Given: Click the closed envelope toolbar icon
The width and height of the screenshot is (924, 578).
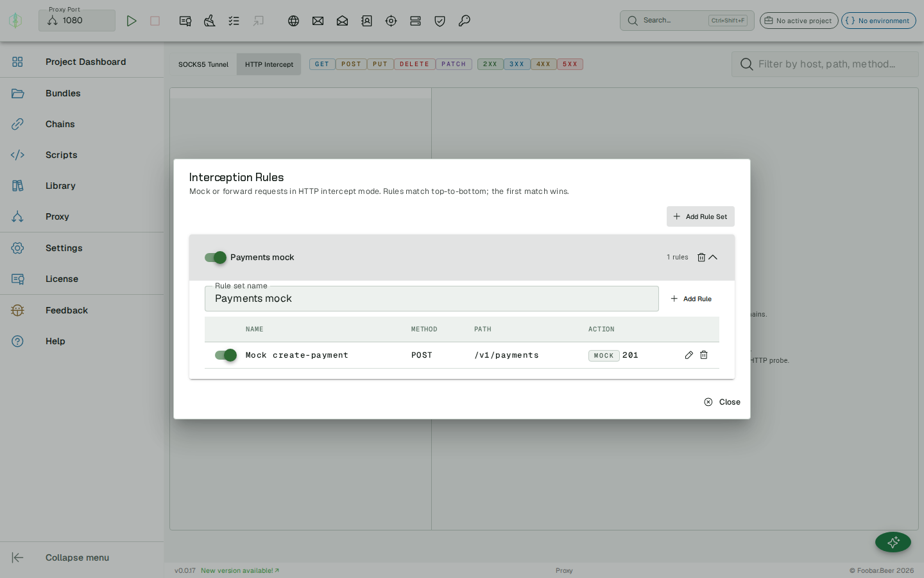Looking at the screenshot, I should tap(318, 21).
